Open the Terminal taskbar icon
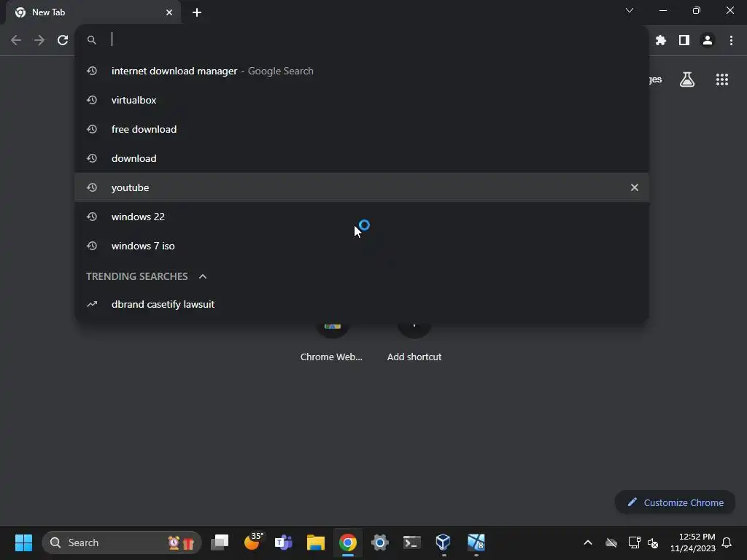Image resolution: width=747 pixels, height=560 pixels. click(412, 542)
